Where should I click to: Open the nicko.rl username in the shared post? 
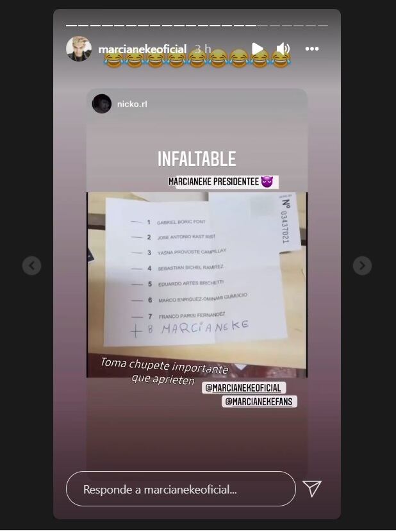point(132,104)
